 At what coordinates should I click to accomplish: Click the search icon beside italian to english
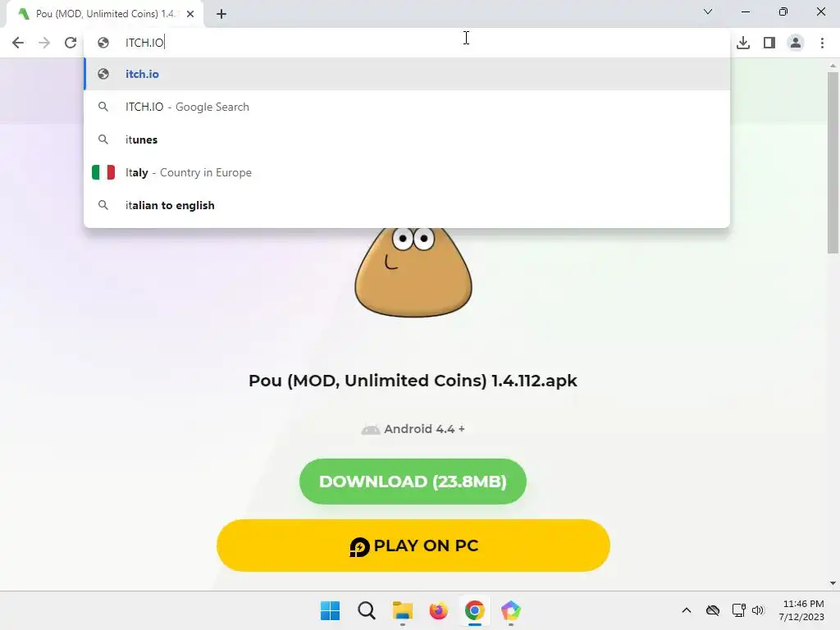tap(103, 205)
